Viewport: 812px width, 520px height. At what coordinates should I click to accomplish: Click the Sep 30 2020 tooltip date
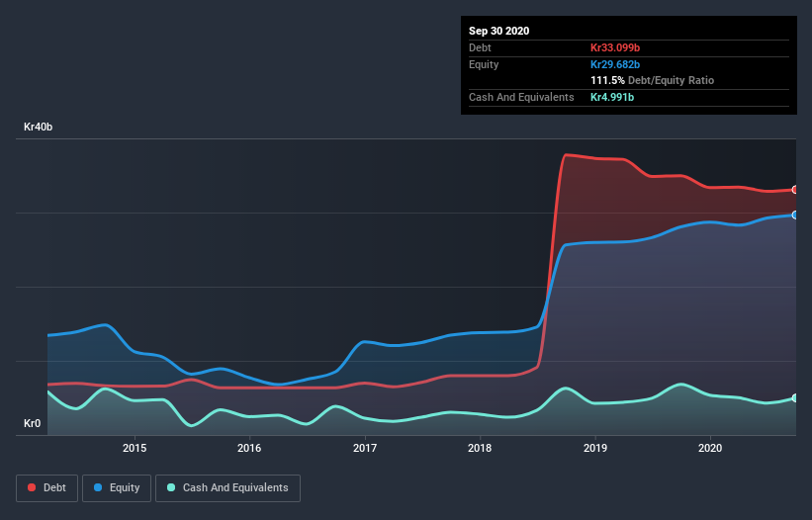click(x=499, y=31)
